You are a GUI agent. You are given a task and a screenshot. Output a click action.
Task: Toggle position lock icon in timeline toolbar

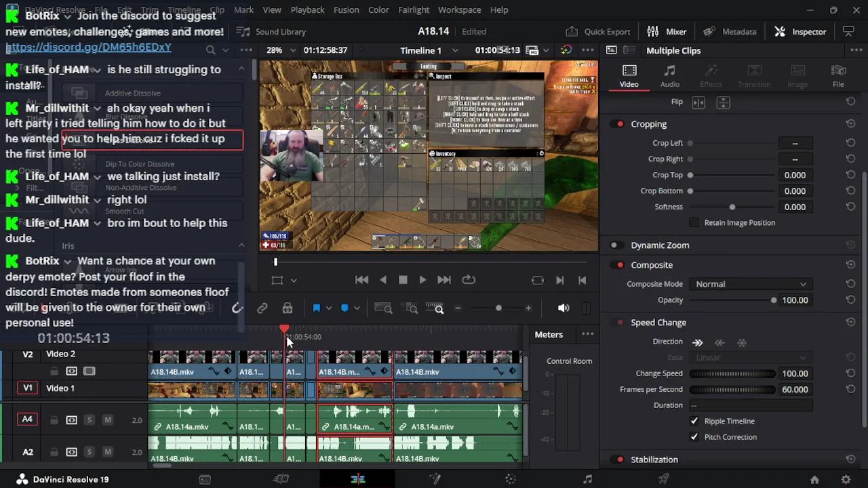[288, 308]
